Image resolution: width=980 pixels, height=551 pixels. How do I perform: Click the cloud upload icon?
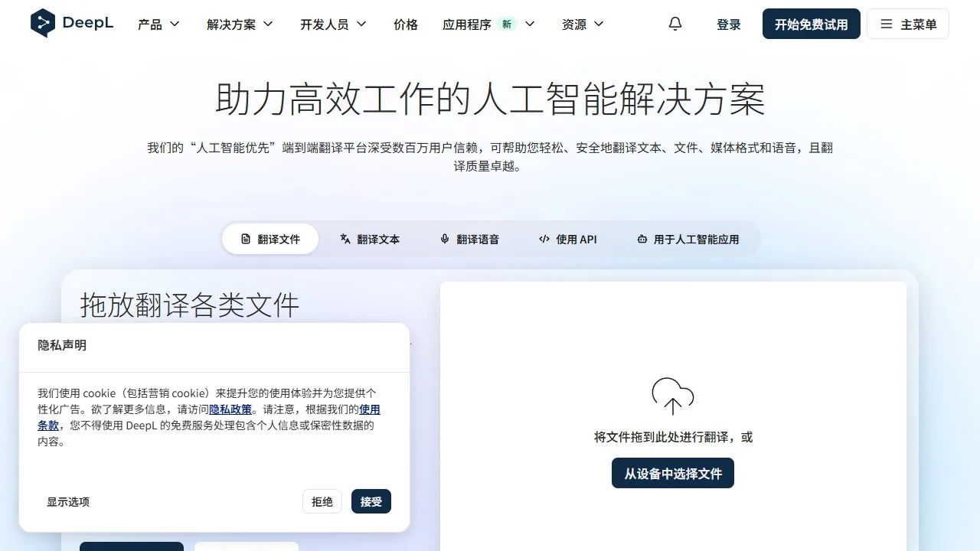pyautogui.click(x=673, y=396)
